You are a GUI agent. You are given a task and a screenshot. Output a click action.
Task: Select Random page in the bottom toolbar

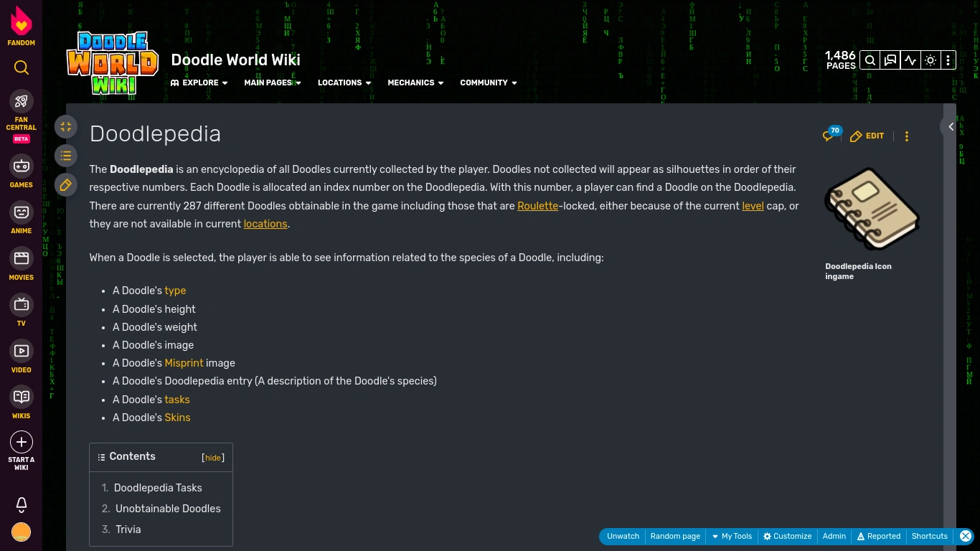(x=675, y=536)
